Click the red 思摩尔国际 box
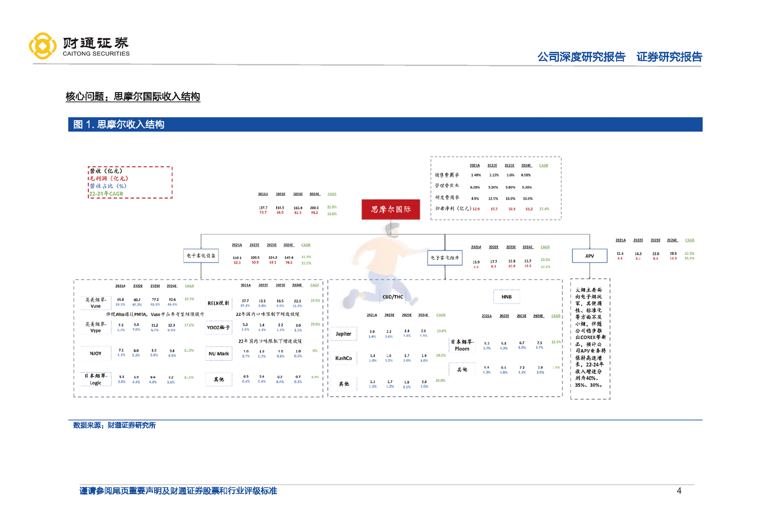 391,209
